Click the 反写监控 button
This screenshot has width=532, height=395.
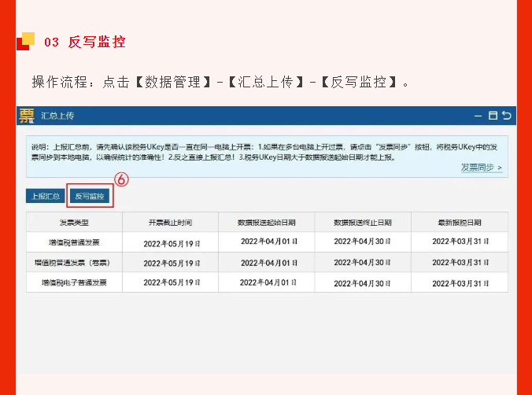coord(90,196)
